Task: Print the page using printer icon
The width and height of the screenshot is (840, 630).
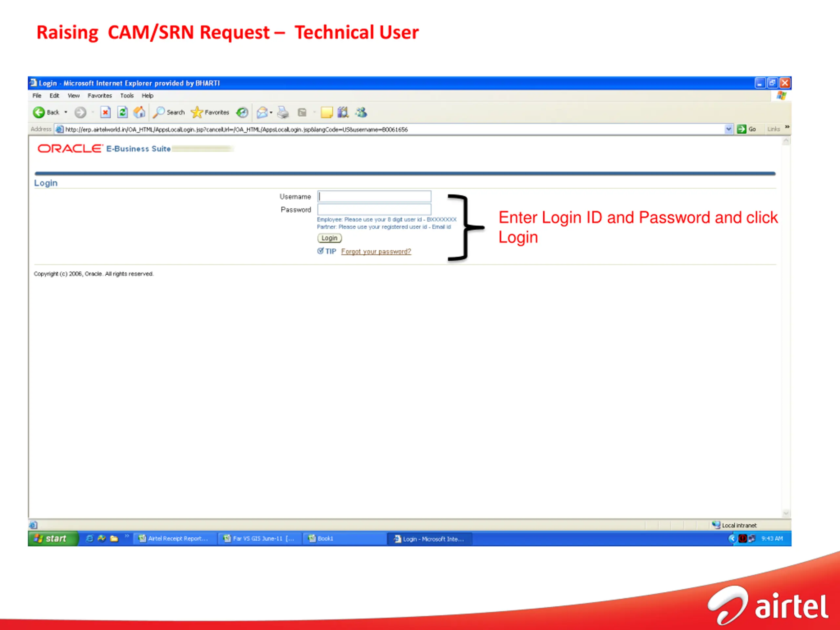Action: pos(283,112)
